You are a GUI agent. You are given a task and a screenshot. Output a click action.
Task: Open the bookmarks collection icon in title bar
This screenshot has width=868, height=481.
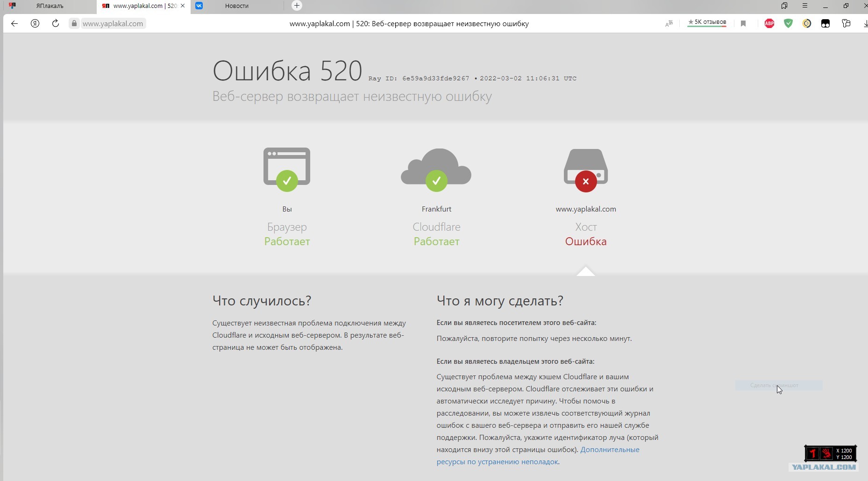[784, 6]
